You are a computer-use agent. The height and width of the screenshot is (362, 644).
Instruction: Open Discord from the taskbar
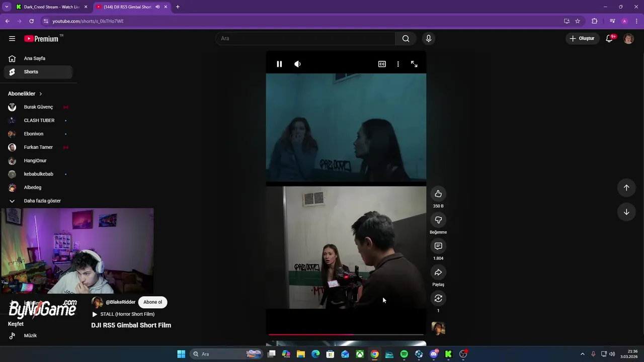click(434, 354)
